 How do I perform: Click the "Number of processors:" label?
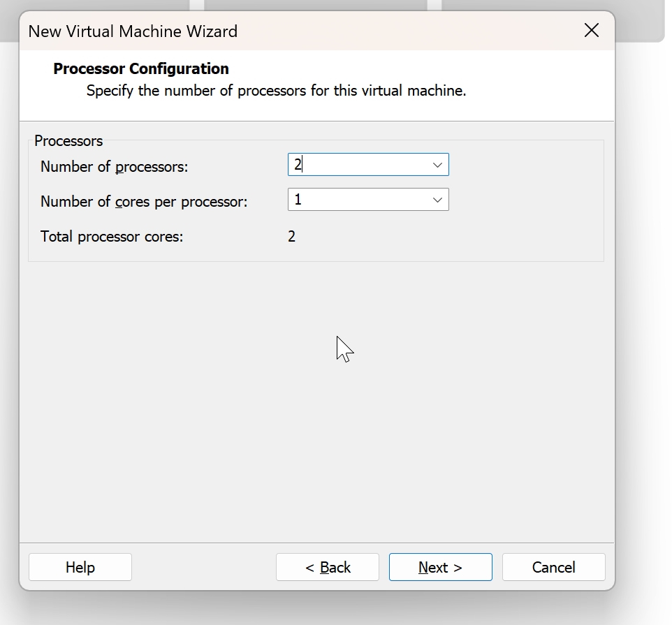pos(115,167)
